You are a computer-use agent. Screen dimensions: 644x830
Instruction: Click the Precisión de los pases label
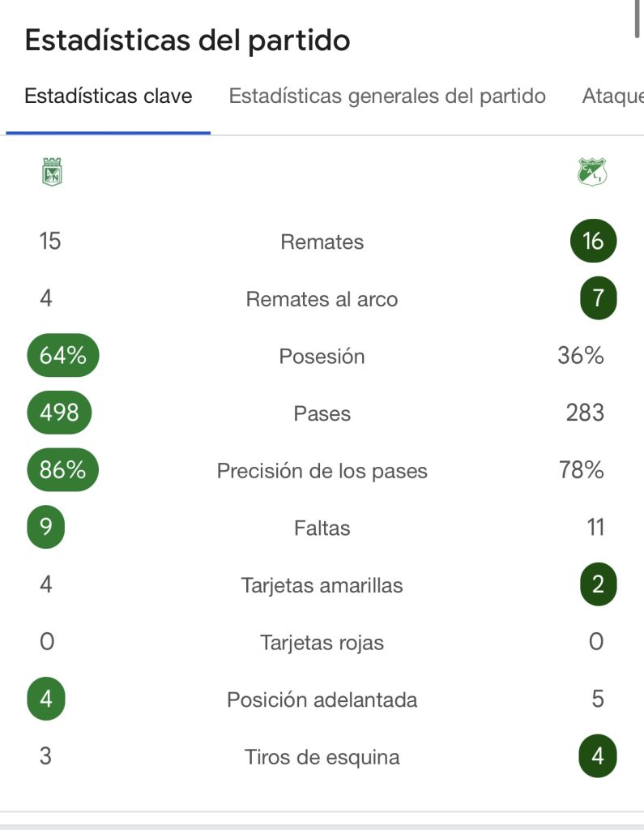point(322,471)
